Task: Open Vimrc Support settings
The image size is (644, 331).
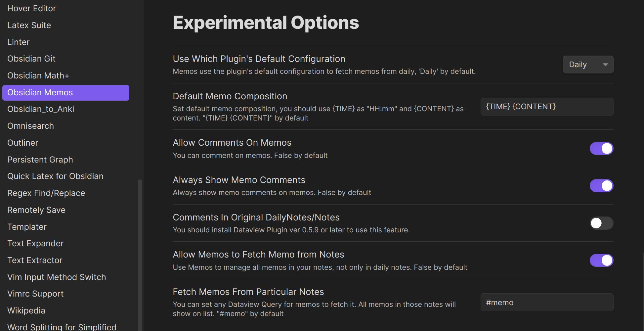Action: pos(35,294)
